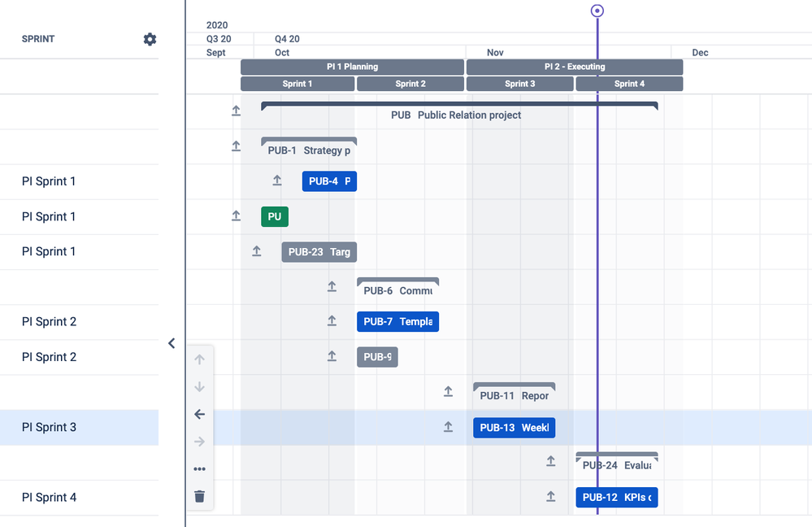812x527 pixels.
Task: Click the move down arrow in floating toolbar
Action: [x=199, y=386]
